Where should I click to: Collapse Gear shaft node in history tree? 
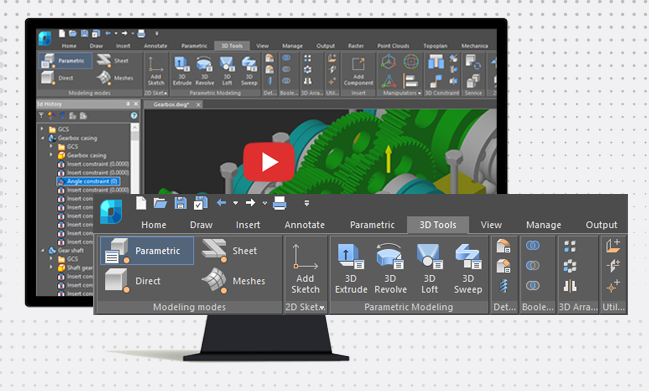[42, 250]
